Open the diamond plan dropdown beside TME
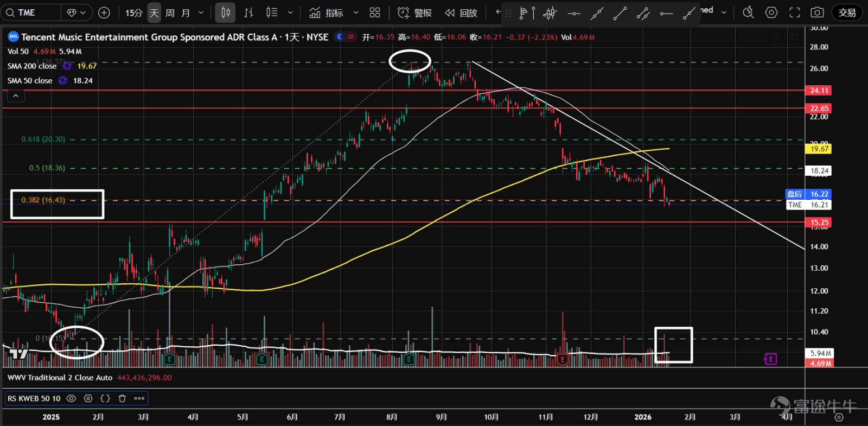Viewport: 868px width, 426px height. (x=76, y=12)
